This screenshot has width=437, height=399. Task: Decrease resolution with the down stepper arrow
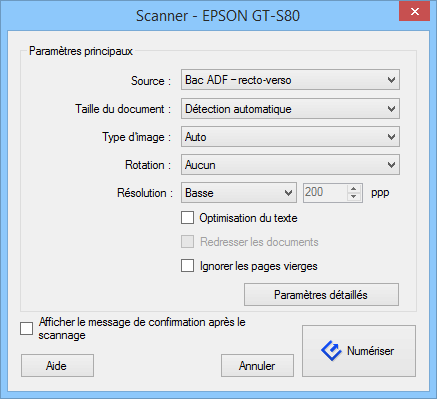click(x=354, y=197)
